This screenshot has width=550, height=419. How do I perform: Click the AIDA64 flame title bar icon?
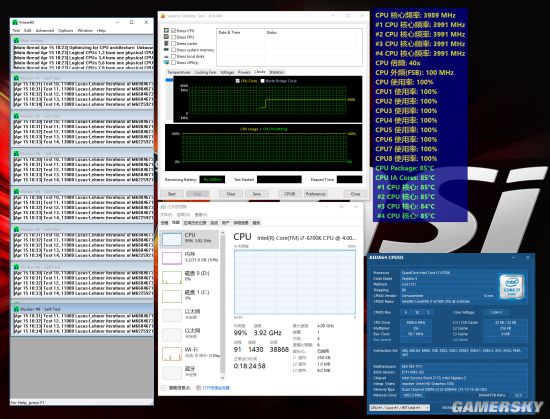click(x=163, y=16)
